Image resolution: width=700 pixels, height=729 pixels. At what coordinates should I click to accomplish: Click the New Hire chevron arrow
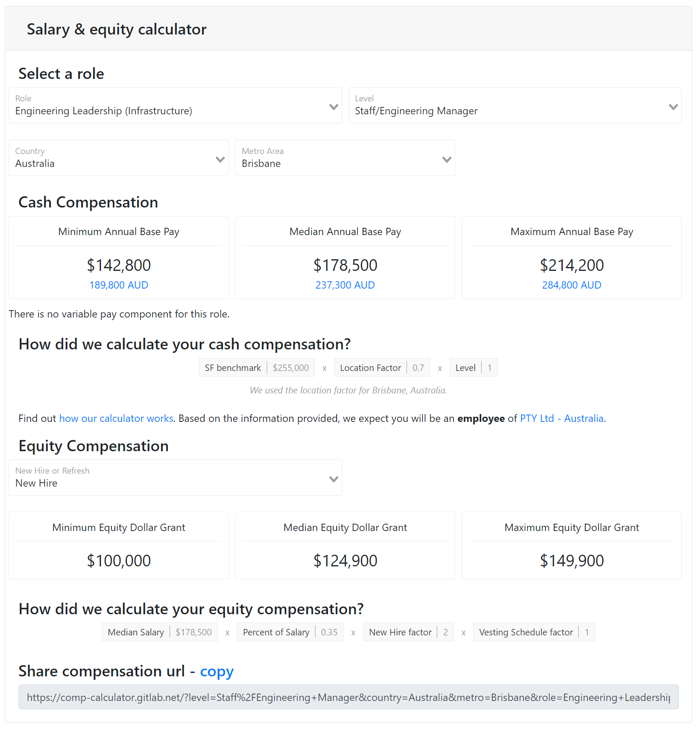click(x=334, y=479)
